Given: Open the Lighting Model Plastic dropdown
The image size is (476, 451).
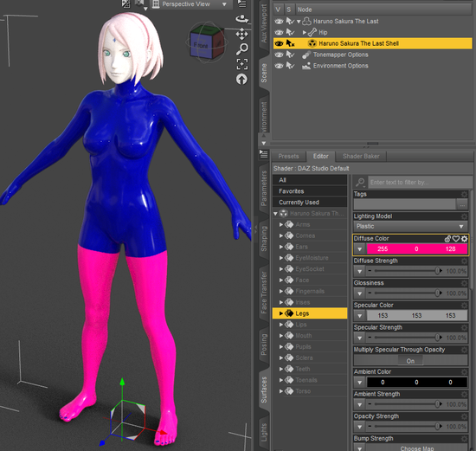Looking at the screenshot, I should (410, 226).
